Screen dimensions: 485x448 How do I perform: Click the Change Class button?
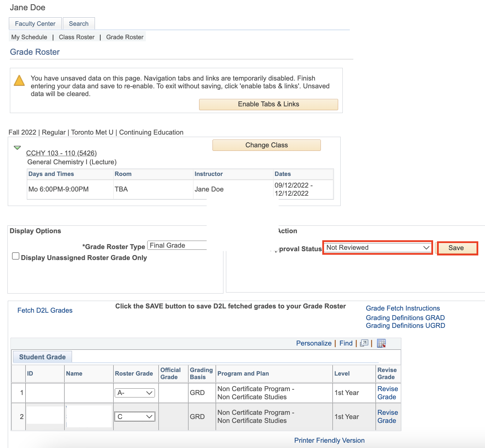[267, 145]
